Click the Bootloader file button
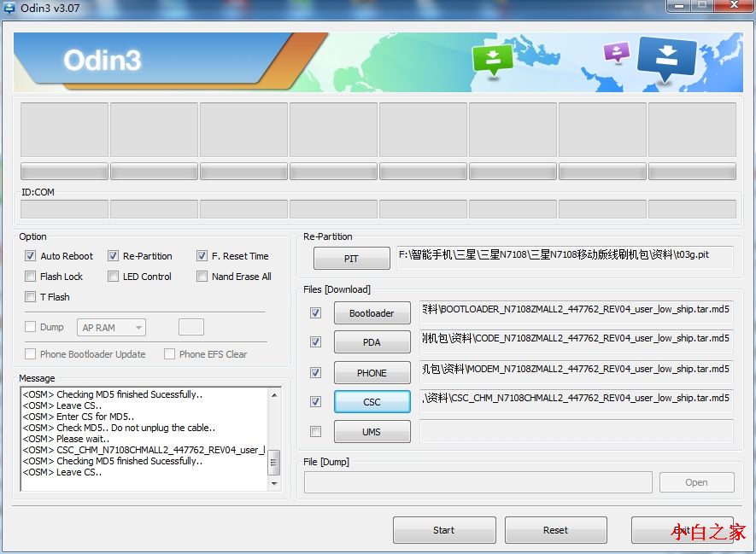Image resolution: width=756 pixels, height=554 pixels. click(x=372, y=313)
